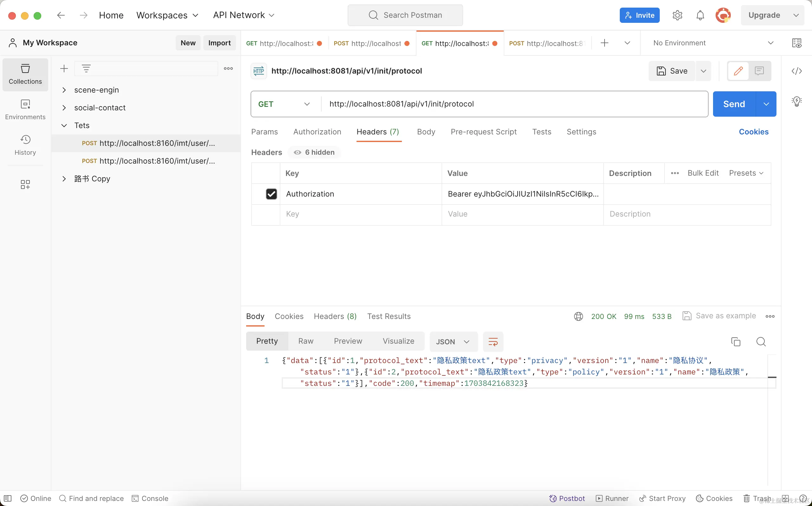Viewport: 812px width, 506px height.
Task: Open the notifications bell
Action: tap(700, 16)
